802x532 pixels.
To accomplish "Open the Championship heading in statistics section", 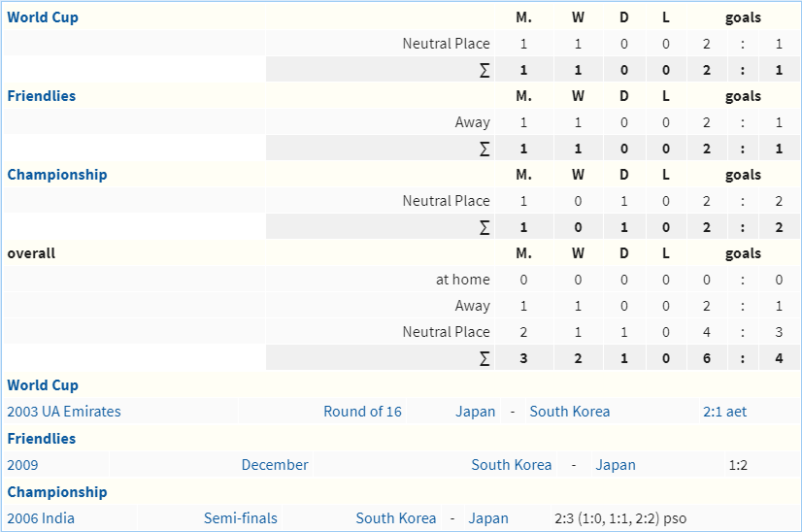I will pyautogui.click(x=57, y=175).
